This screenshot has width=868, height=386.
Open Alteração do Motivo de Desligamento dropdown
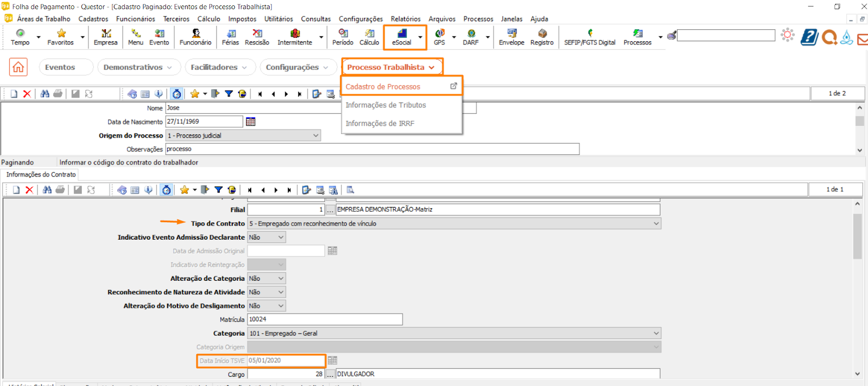pos(266,306)
